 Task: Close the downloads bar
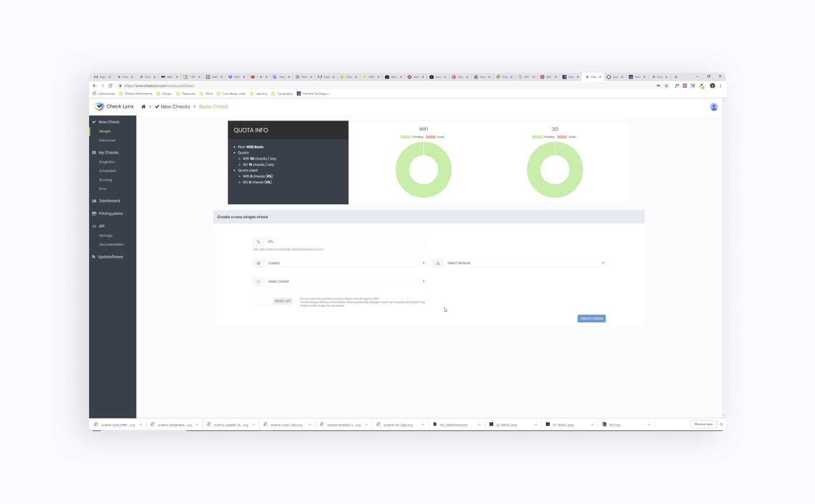(x=721, y=424)
